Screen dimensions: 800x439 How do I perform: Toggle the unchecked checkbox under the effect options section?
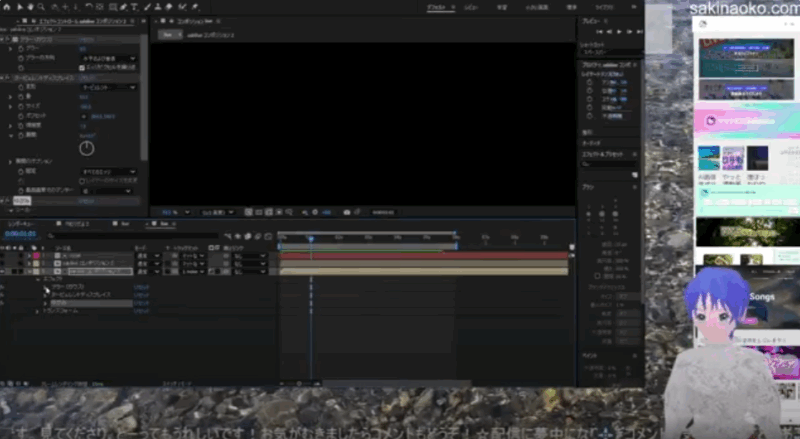[82, 181]
